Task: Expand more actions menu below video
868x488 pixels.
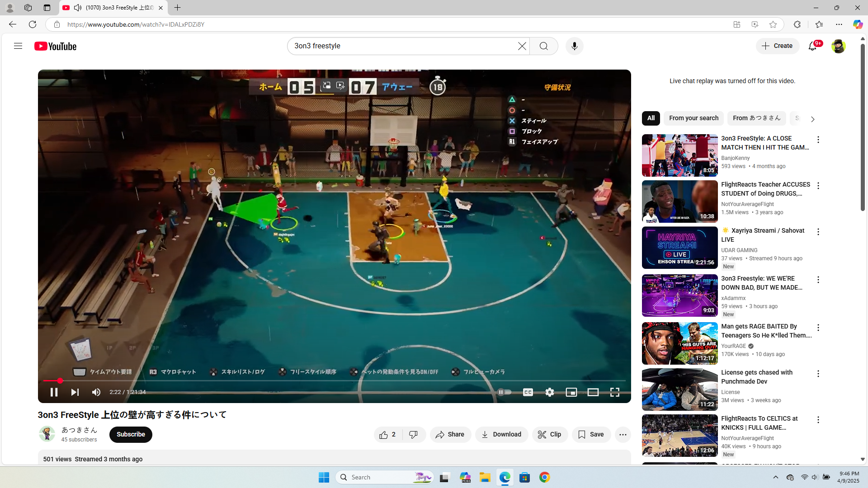Action: pos(623,435)
